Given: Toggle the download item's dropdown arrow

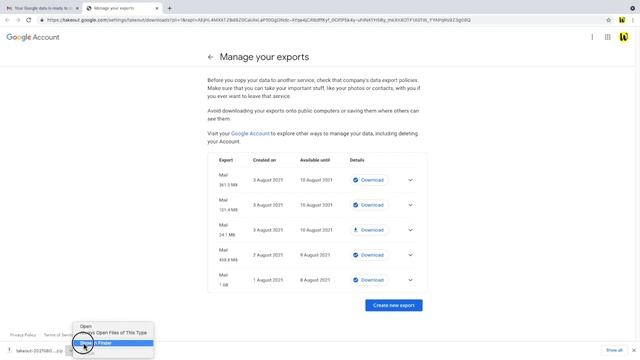Looking at the screenshot, I should pyautogui.click(x=70, y=351).
